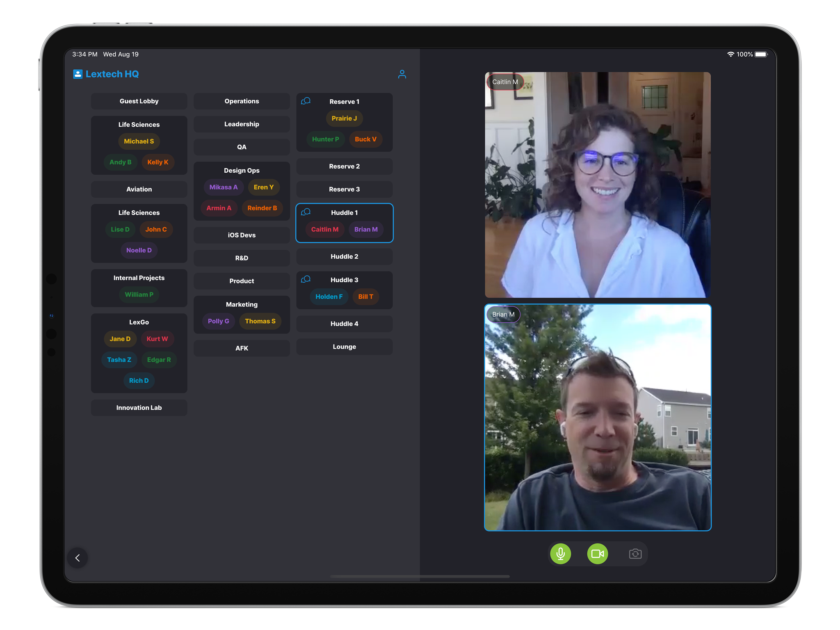Select the LexGo room header

coord(139,322)
